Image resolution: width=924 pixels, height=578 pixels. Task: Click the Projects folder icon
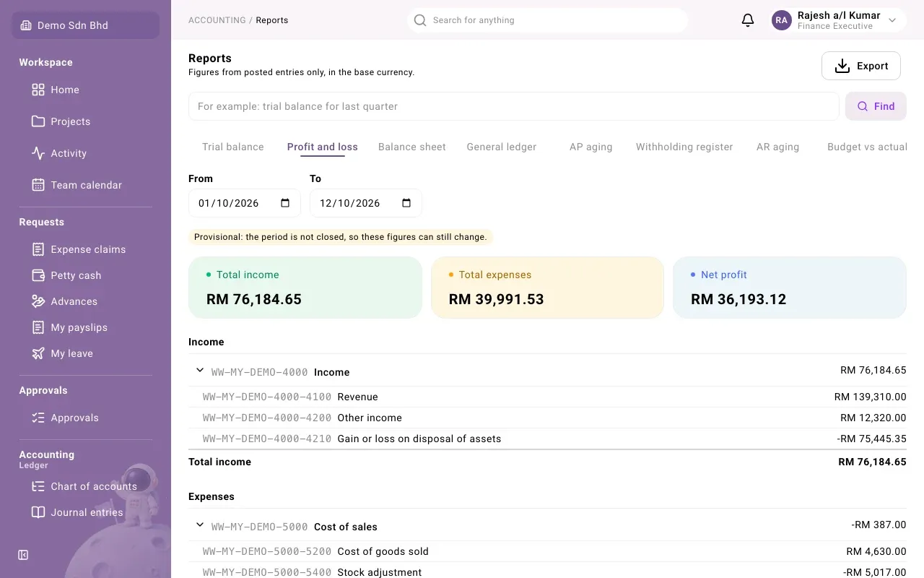pos(38,121)
